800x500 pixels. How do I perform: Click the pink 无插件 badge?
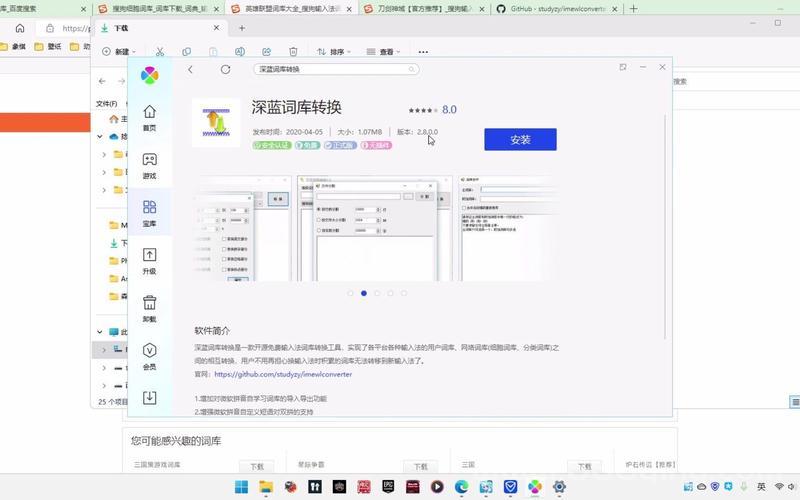[376, 145]
